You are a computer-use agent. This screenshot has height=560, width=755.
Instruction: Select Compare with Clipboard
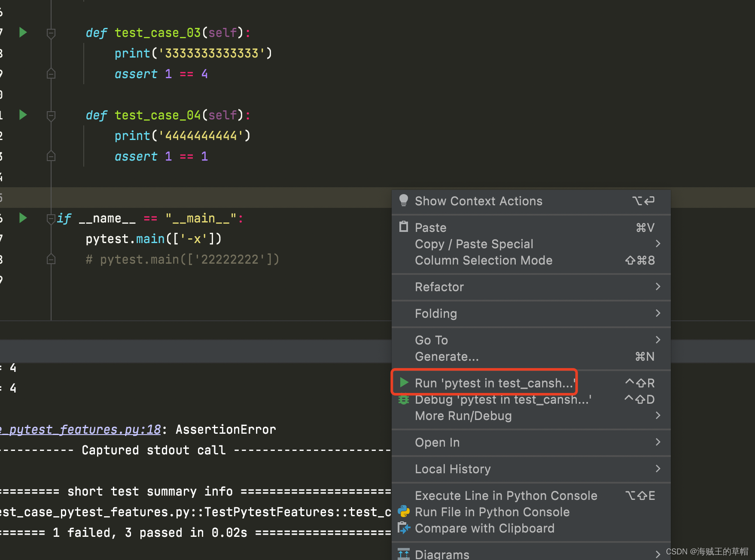click(531, 528)
